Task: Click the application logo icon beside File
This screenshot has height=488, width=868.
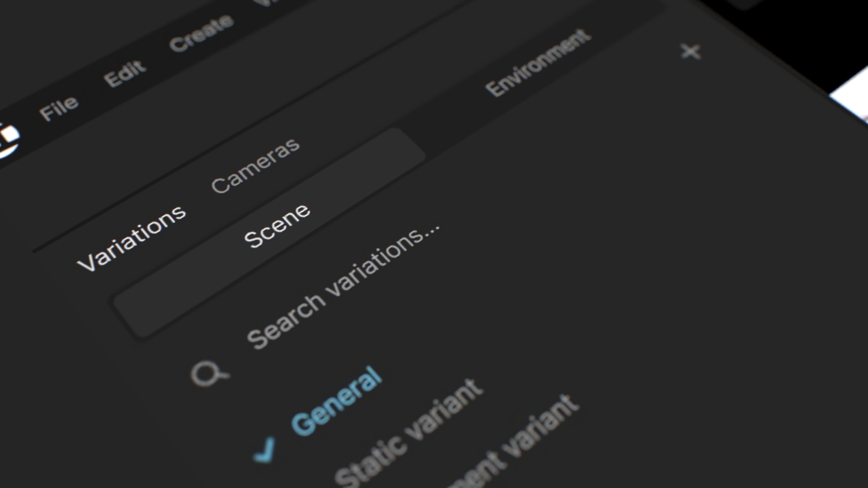Action: click(7, 139)
